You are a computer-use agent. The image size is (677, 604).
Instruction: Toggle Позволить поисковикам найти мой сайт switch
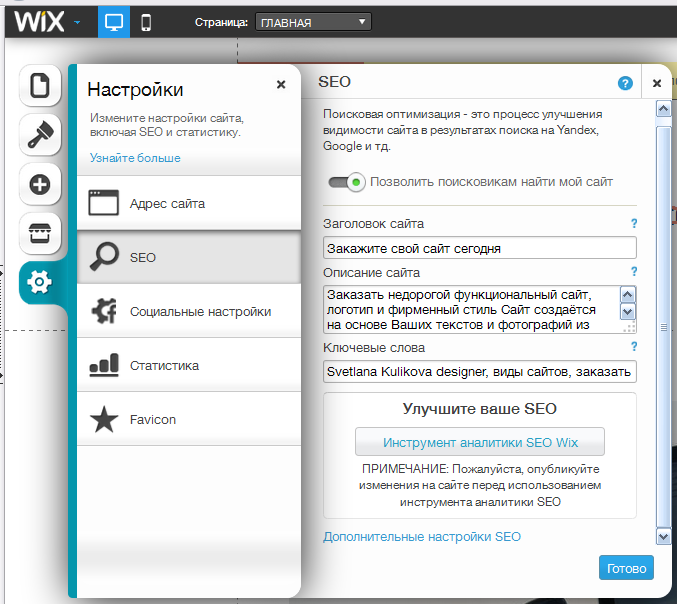347,182
